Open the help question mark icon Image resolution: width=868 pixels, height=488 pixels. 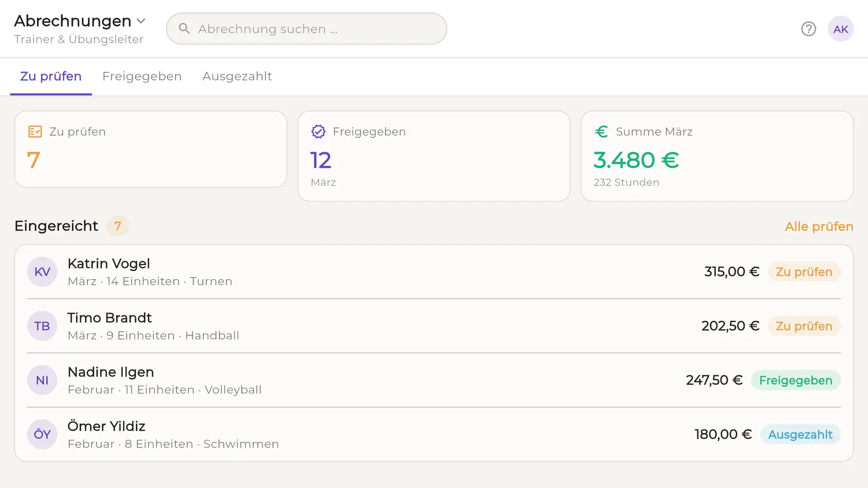[x=809, y=29]
